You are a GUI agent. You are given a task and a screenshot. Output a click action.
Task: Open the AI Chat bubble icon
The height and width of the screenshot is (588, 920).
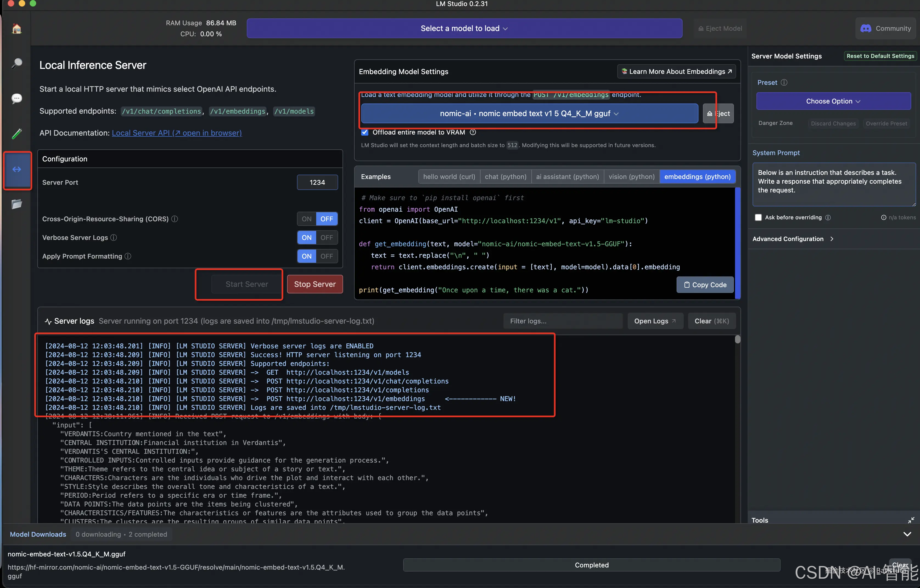point(16,99)
